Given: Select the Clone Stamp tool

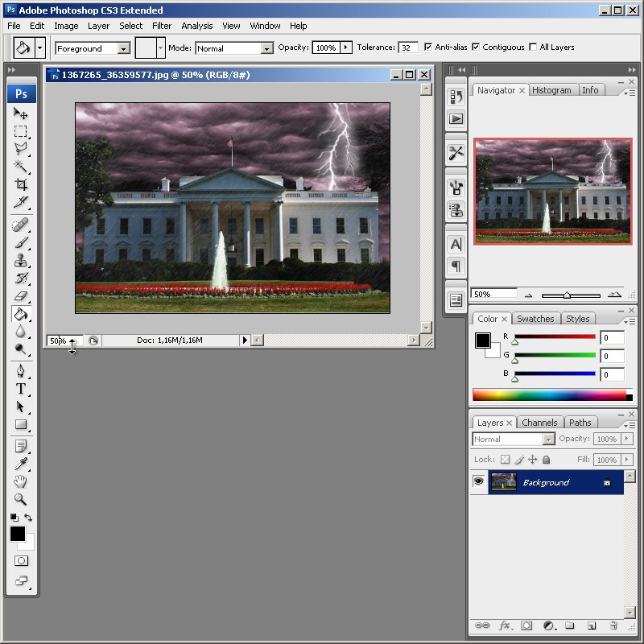Looking at the screenshot, I should tap(21, 260).
